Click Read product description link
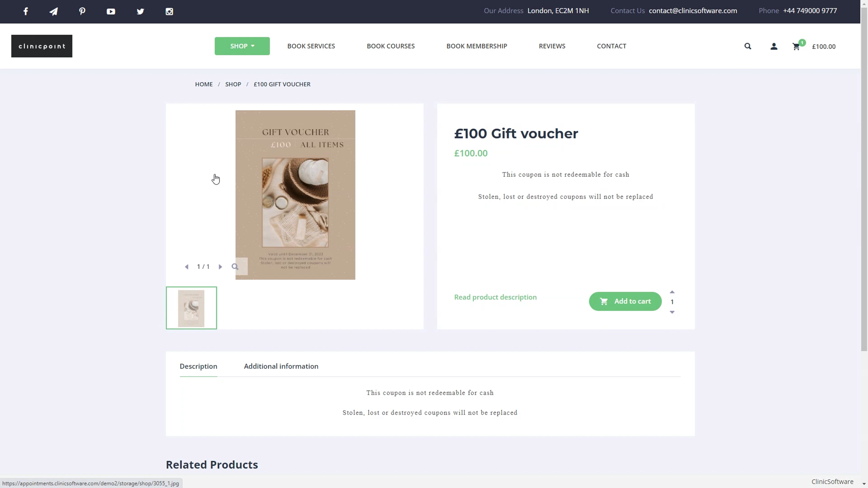This screenshot has height=488, width=868. pos(495,297)
